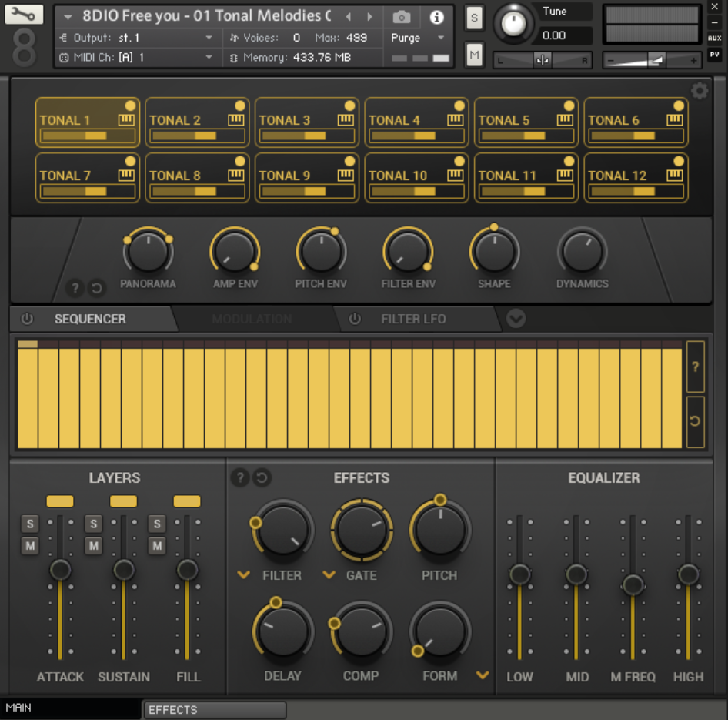The width and height of the screenshot is (728, 720).
Task: Expand the Filter effect chevron
Action: click(244, 575)
